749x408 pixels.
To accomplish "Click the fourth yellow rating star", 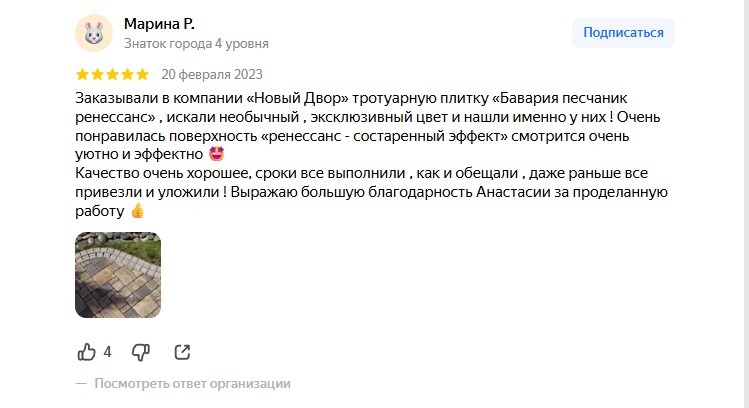I will (128, 75).
